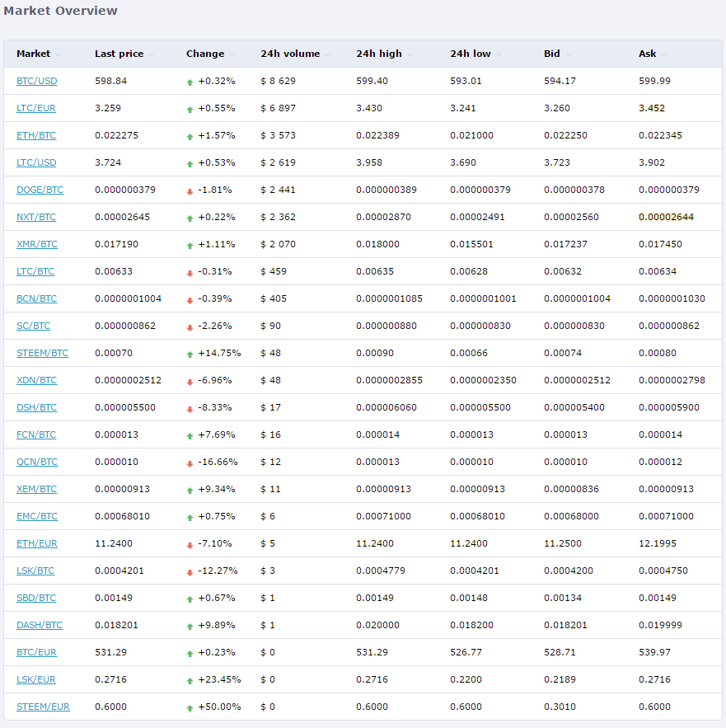The height and width of the screenshot is (728, 726).
Task: Click the 12.1995 ask value
Action: click(658, 543)
